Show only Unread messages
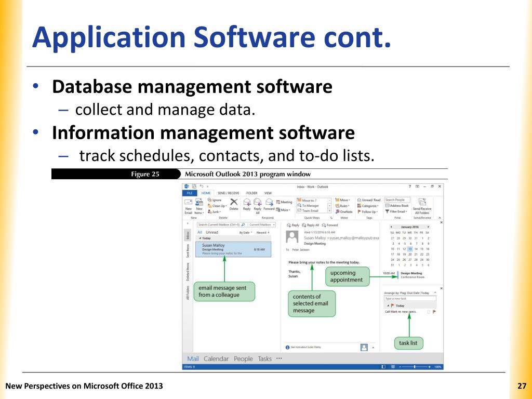Image resolution: width=532 pixels, height=399 pixels. pos(212,232)
